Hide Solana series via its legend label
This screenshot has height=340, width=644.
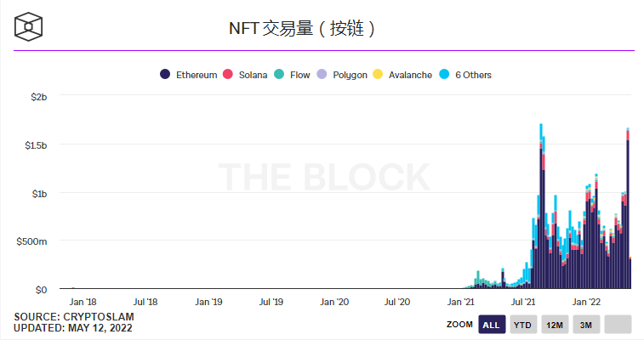click(254, 75)
